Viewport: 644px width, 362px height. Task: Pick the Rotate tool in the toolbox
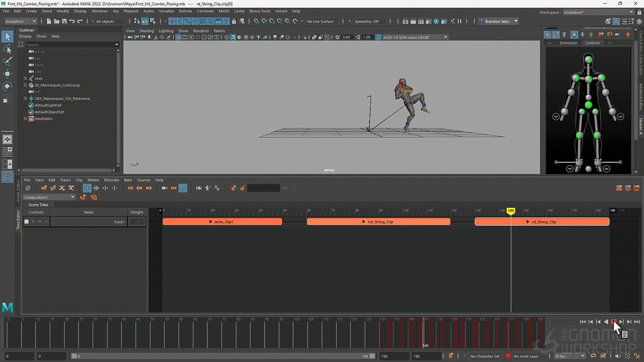(8, 86)
